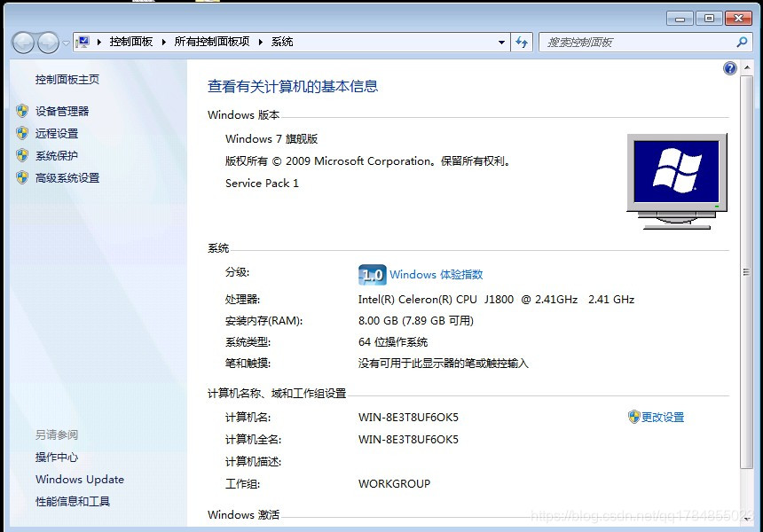
Task: Click shield icon beside 更改设置
Action: [633, 417]
